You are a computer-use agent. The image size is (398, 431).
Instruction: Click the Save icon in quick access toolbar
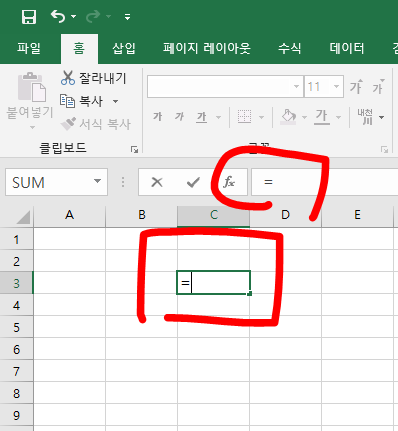pos(29,16)
